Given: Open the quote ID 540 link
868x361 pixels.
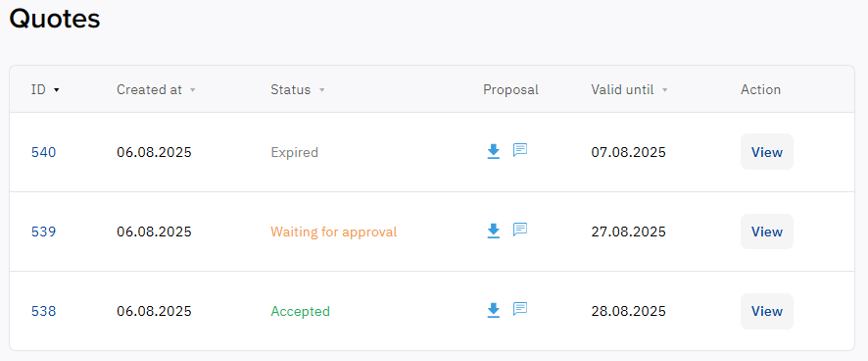Looking at the screenshot, I should (x=43, y=152).
